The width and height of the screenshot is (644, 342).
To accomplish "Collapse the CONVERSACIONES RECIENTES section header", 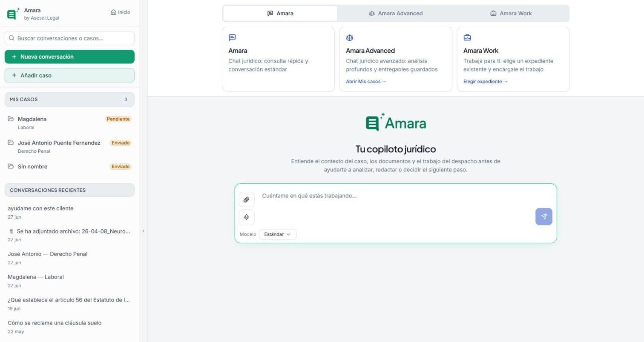I will [x=69, y=190].
